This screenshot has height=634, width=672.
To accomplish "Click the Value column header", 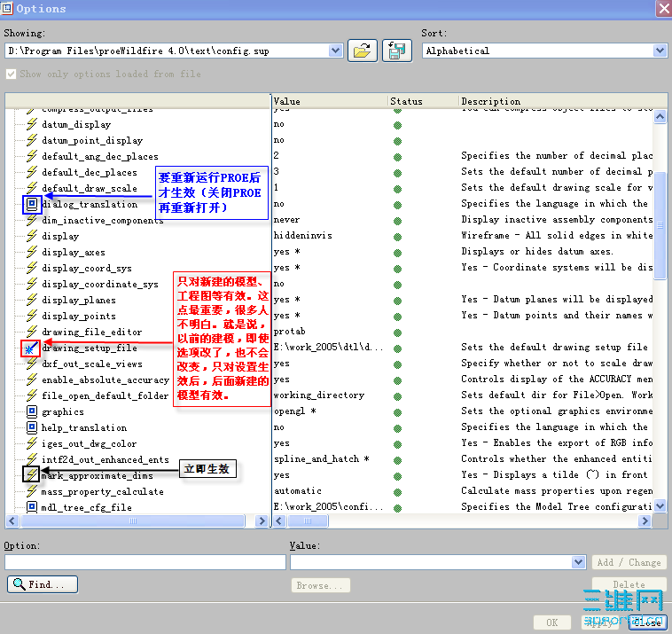I will coord(330,101).
